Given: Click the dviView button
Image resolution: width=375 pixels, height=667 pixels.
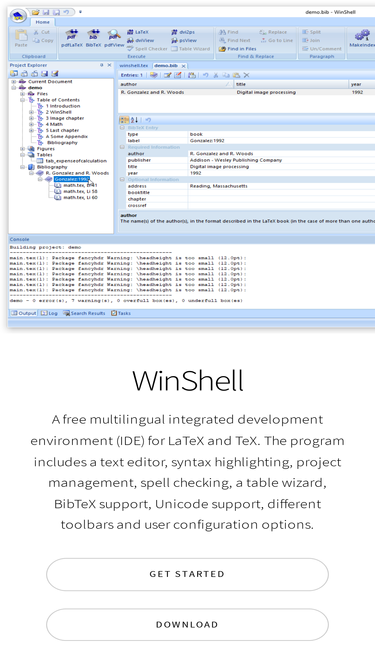Looking at the screenshot, I should click(x=141, y=40).
